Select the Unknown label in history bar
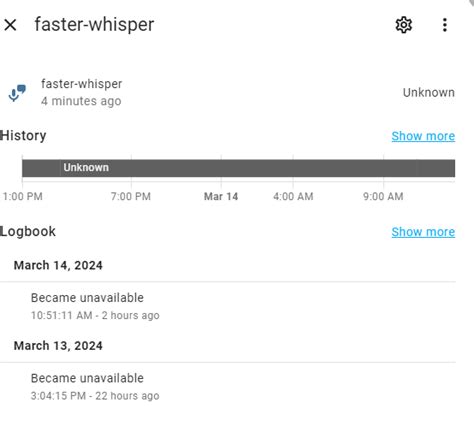The image size is (474, 426). (86, 167)
